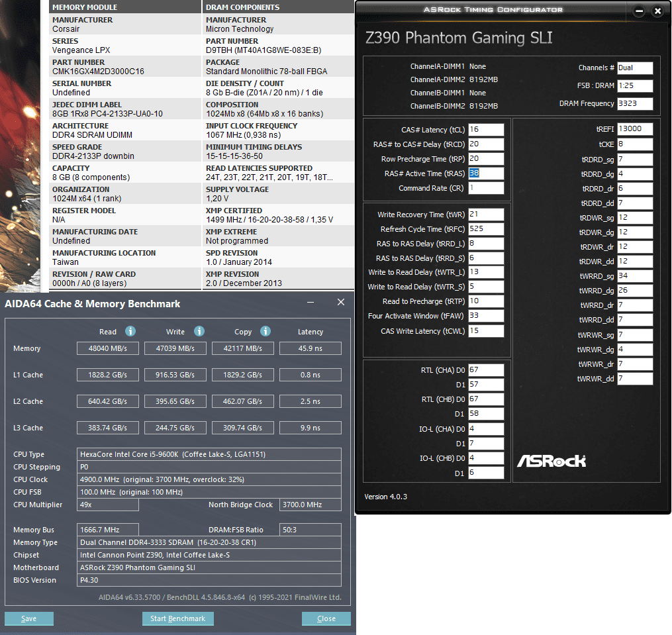672x635 pixels.
Task: Close the AIDA64 Cache & Memory Benchmark window
Action: pyautogui.click(x=341, y=303)
